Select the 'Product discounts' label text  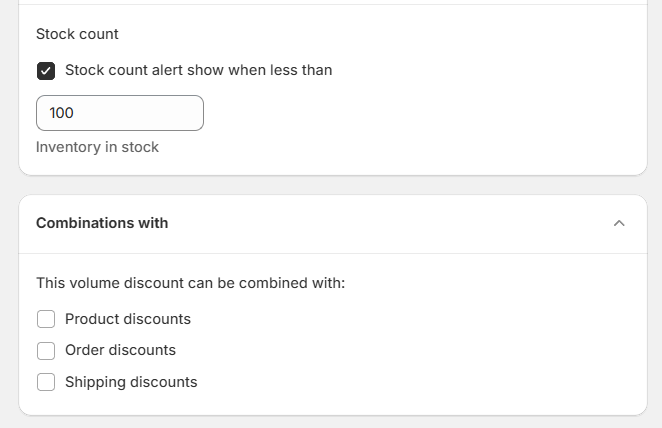(128, 319)
